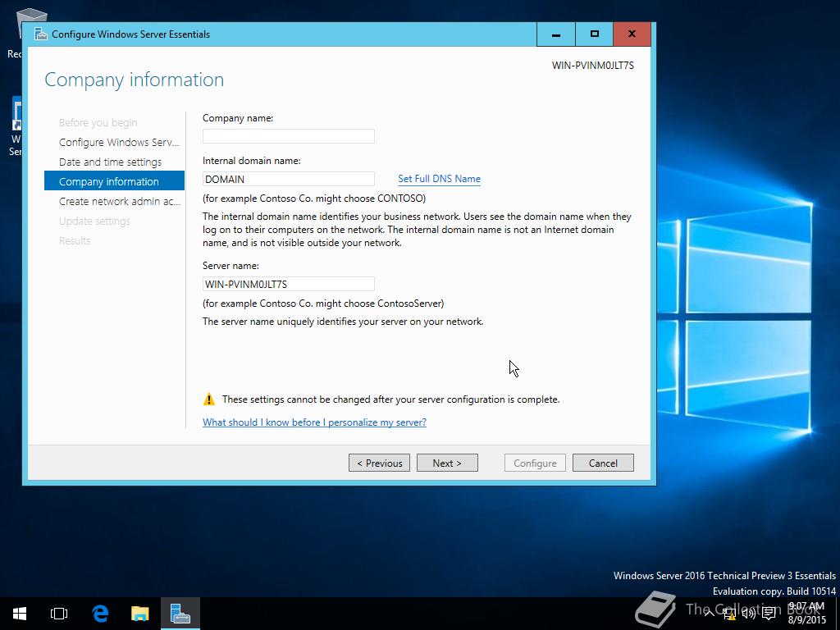Open 'What should I know before I personalize' link
Screen dimensions: 840x630
coord(314,422)
